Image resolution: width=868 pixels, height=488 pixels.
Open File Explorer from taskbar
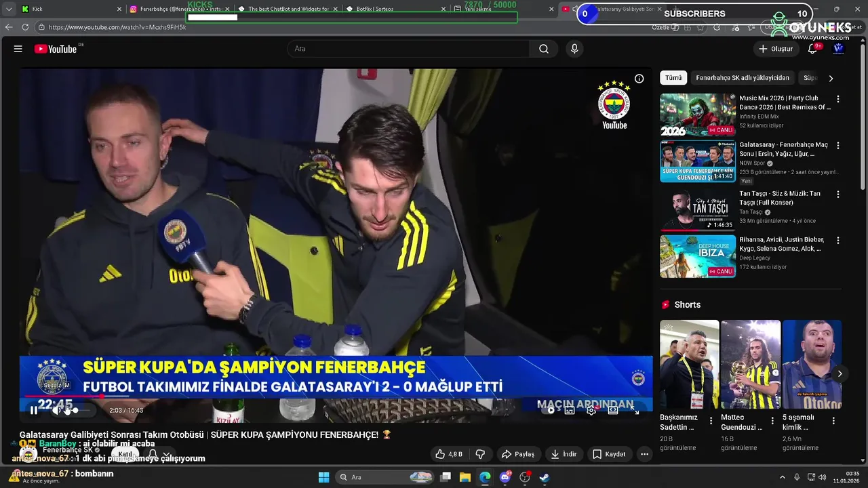[465, 477]
